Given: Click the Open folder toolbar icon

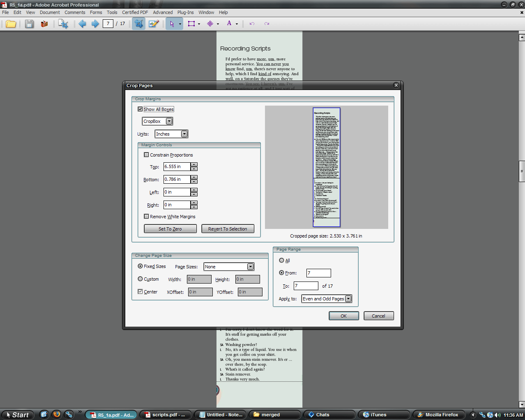Looking at the screenshot, I should click(11, 24).
